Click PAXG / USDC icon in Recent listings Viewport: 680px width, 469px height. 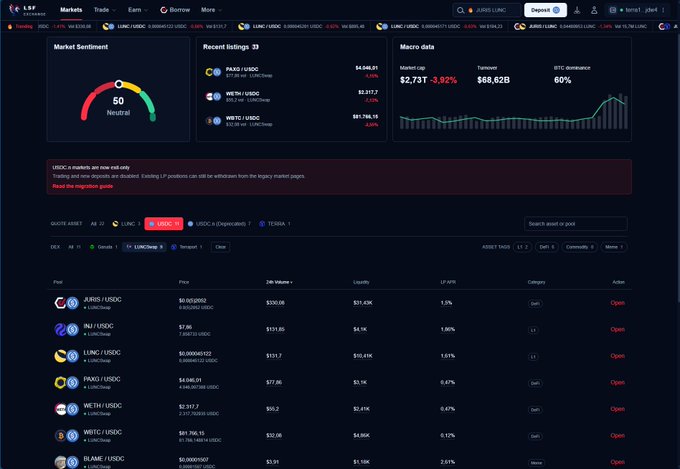[x=213, y=72]
